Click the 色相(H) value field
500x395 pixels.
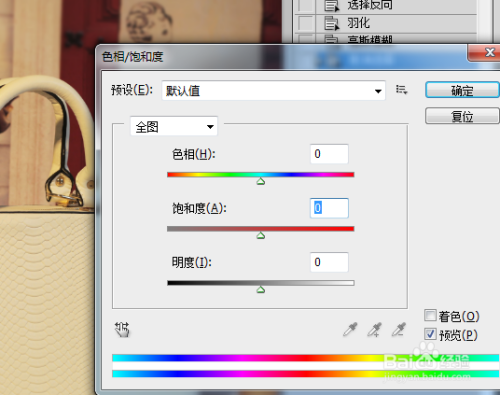point(329,154)
